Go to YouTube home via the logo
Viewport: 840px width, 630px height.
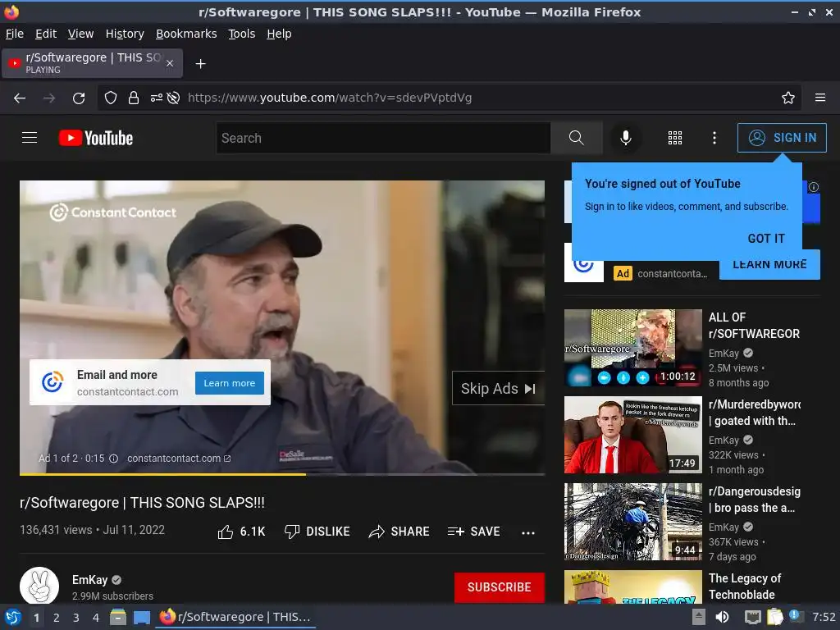pos(96,138)
